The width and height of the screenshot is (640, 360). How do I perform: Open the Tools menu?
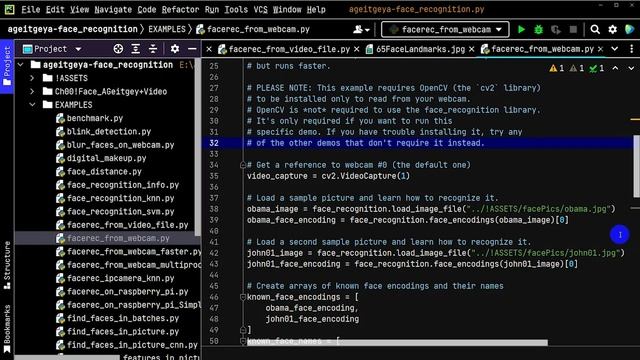(x=236, y=9)
